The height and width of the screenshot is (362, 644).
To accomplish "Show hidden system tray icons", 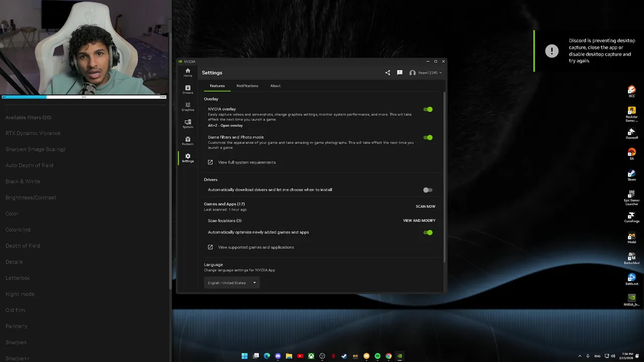I will click(x=580, y=356).
